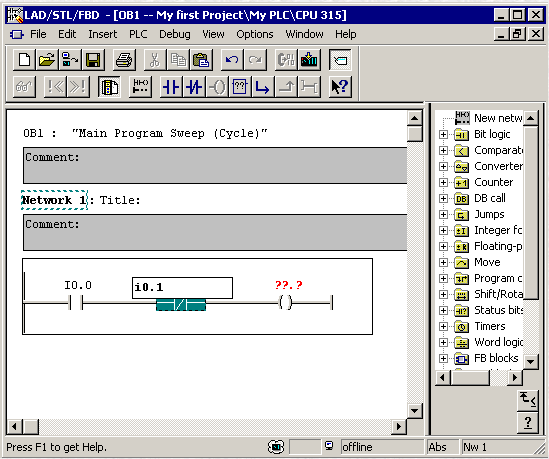Expand the Move folder

443,263
